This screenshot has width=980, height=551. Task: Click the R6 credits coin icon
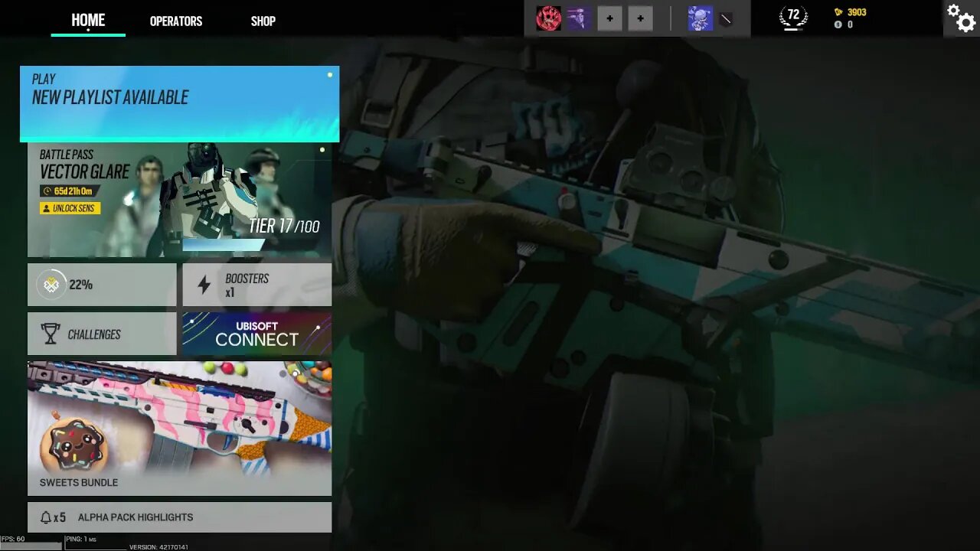click(x=838, y=24)
